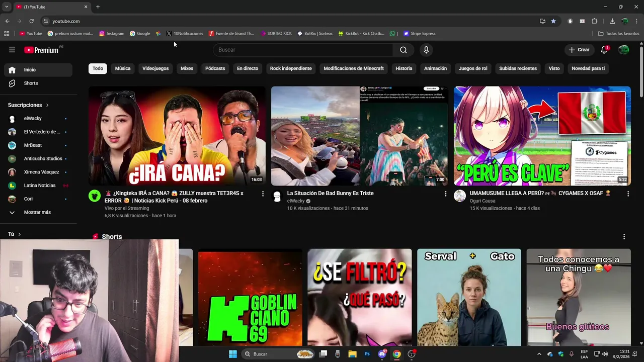Expand Mostrar más subscriptions
The image size is (644, 362).
point(38,212)
